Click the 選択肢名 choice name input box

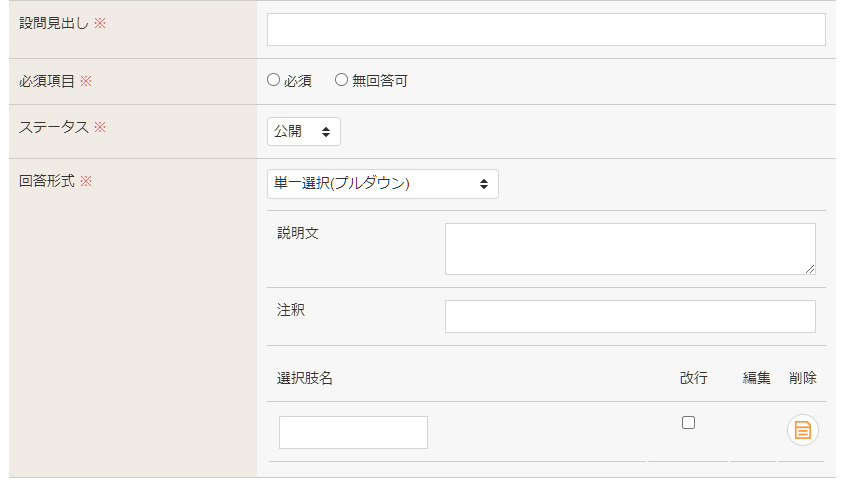click(353, 432)
